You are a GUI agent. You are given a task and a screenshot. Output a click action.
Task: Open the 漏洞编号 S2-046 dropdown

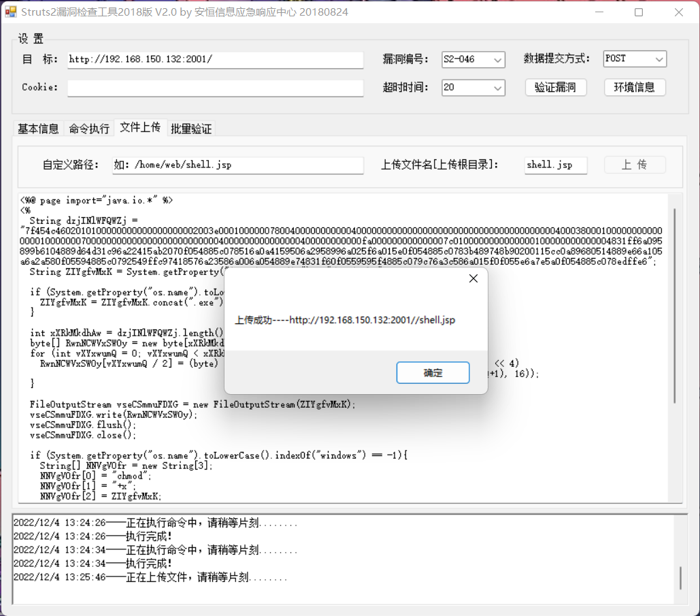(x=473, y=59)
